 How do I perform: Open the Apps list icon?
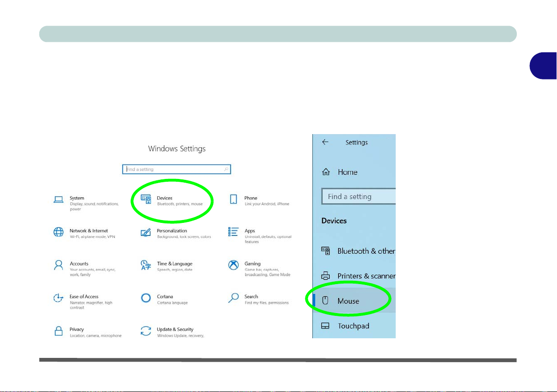[233, 232]
